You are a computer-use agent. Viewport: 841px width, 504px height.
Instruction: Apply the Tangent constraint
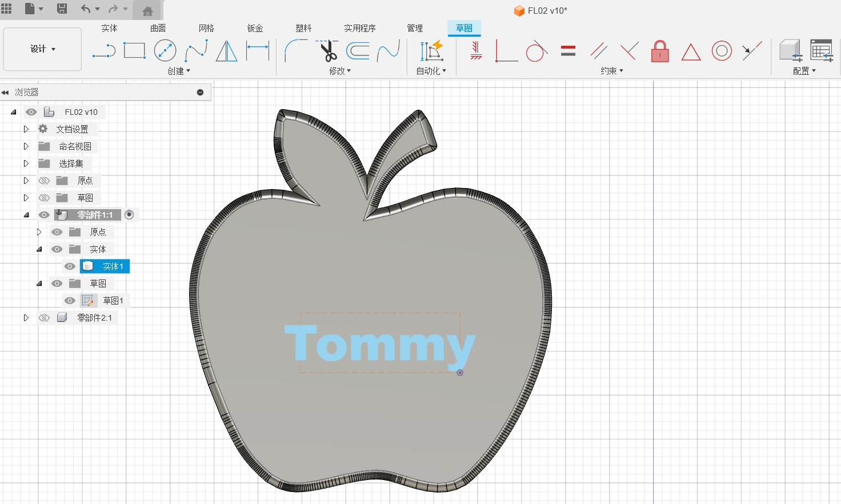537,51
